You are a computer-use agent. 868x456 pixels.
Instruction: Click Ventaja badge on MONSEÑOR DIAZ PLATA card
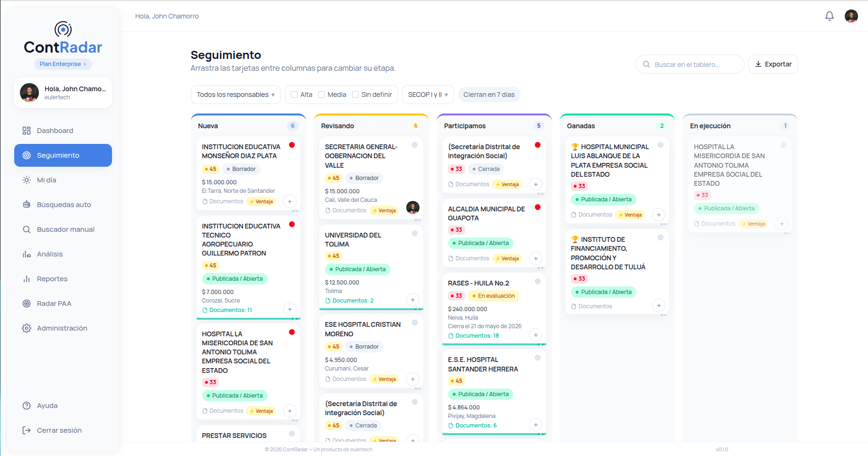(261, 201)
